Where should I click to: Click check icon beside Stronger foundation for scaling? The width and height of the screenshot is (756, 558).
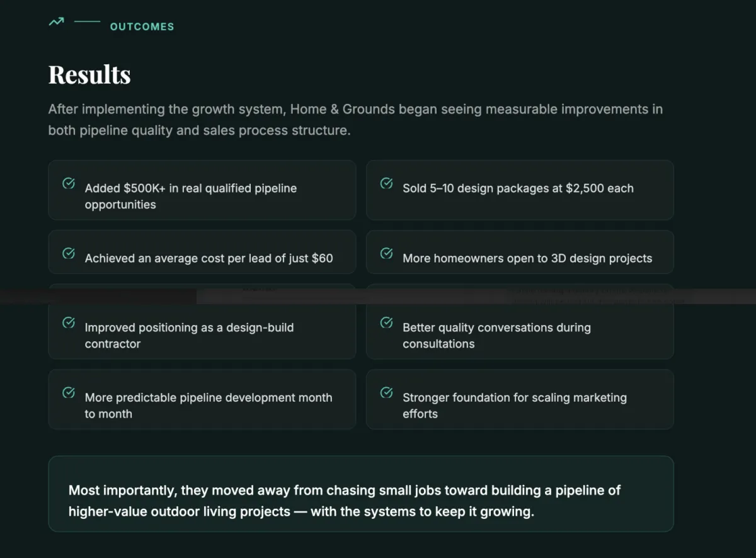pos(387,392)
